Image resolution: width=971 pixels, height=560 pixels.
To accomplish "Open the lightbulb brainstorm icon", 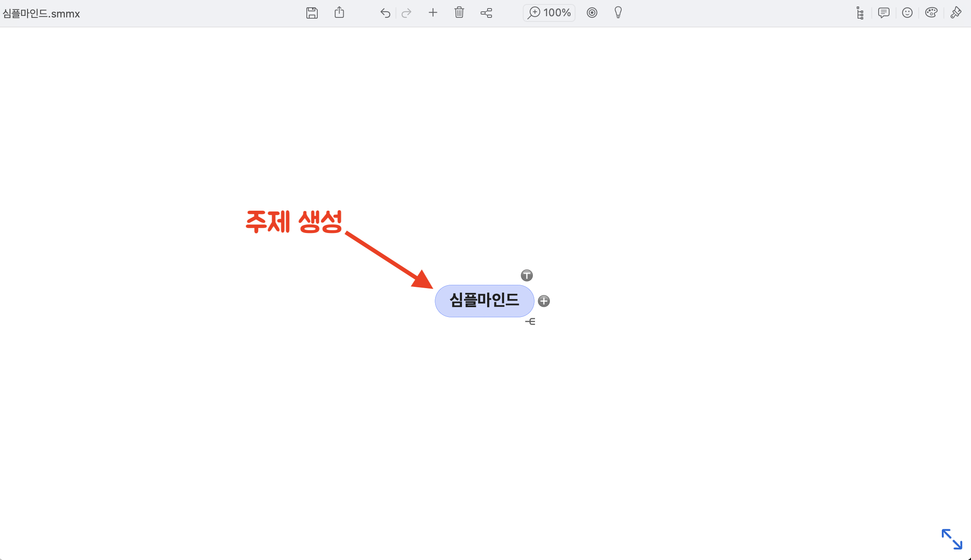I will pos(618,13).
